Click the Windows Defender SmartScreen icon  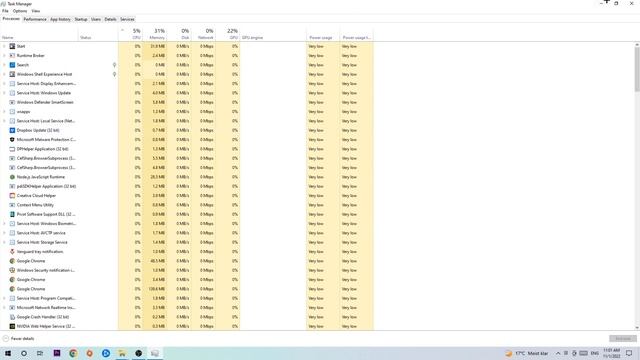coord(12,102)
